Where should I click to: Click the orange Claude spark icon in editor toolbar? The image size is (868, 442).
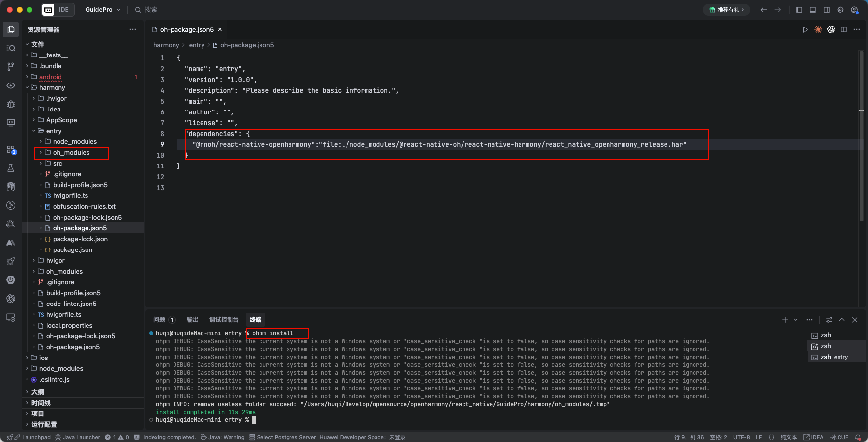(818, 29)
